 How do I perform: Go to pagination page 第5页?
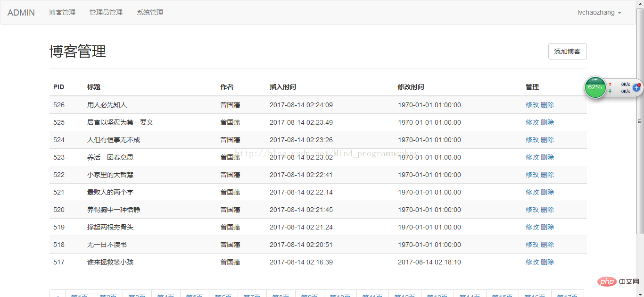tap(194, 294)
